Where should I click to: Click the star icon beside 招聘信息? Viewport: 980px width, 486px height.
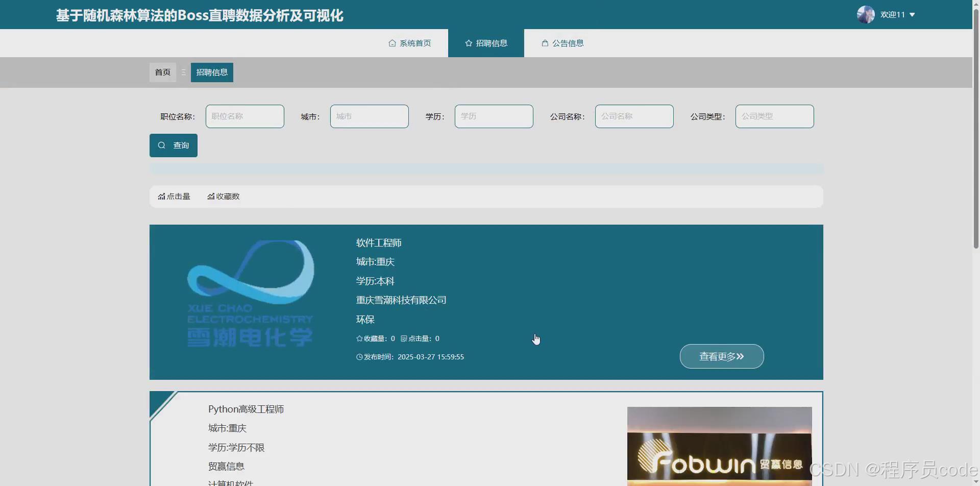tap(468, 43)
